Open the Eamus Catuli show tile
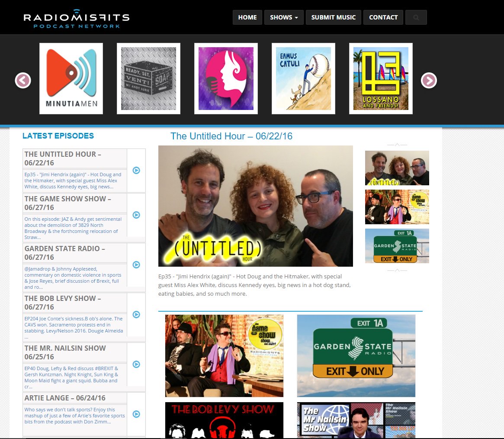The height and width of the screenshot is (439, 504). pos(303,78)
